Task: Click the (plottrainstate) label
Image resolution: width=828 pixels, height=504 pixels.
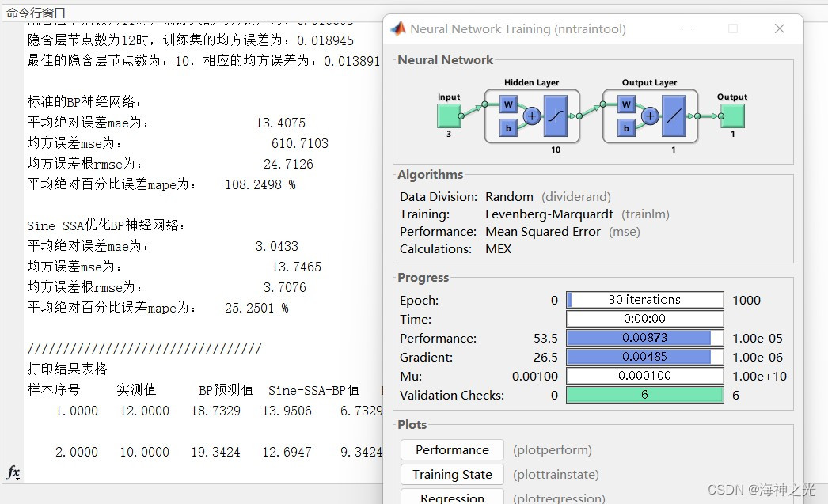Action: point(556,475)
